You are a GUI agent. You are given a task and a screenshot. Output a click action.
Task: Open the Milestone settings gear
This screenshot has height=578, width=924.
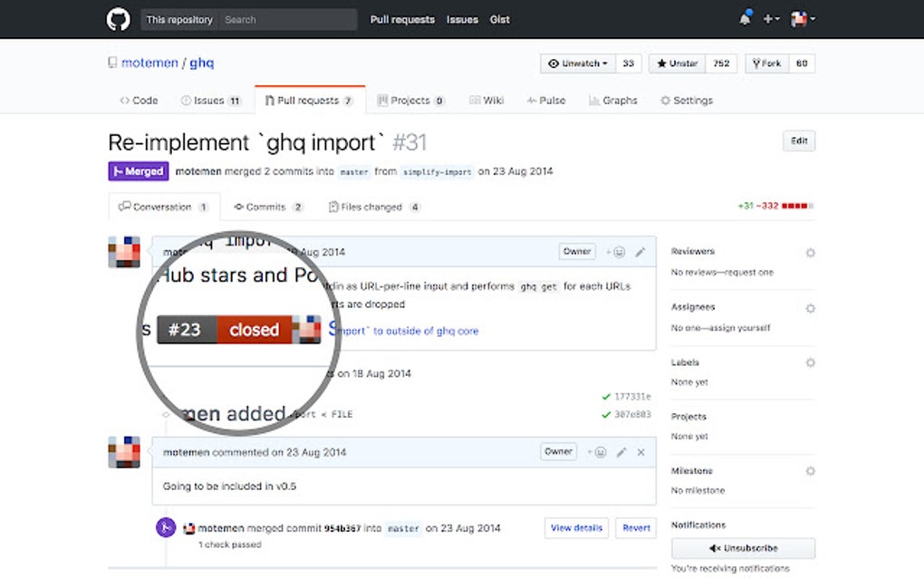click(x=811, y=470)
